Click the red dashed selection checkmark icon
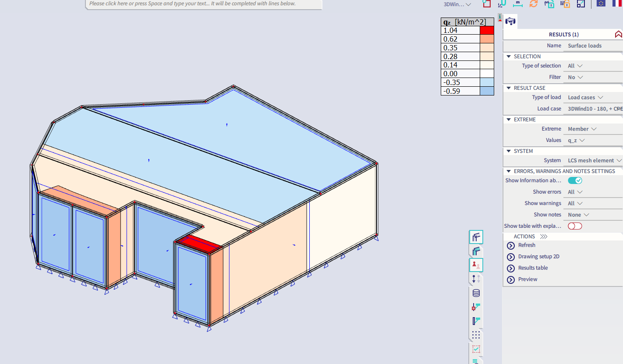This screenshot has width=623, height=364. (x=476, y=349)
